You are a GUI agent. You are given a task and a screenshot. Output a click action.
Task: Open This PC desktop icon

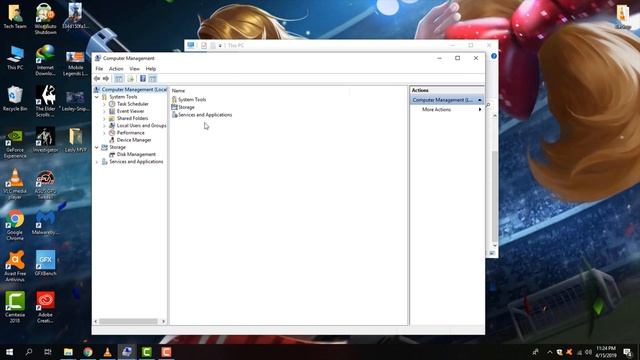[15, 58]
